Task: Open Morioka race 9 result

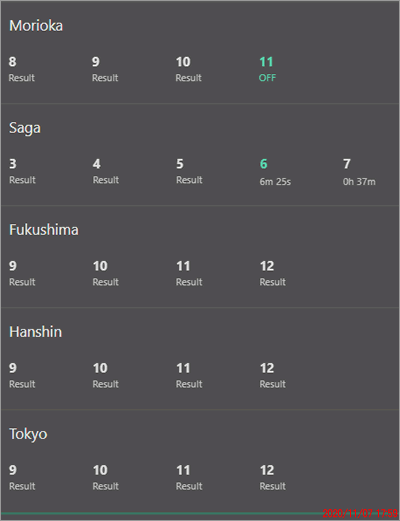Action: [x=105, y=69]
